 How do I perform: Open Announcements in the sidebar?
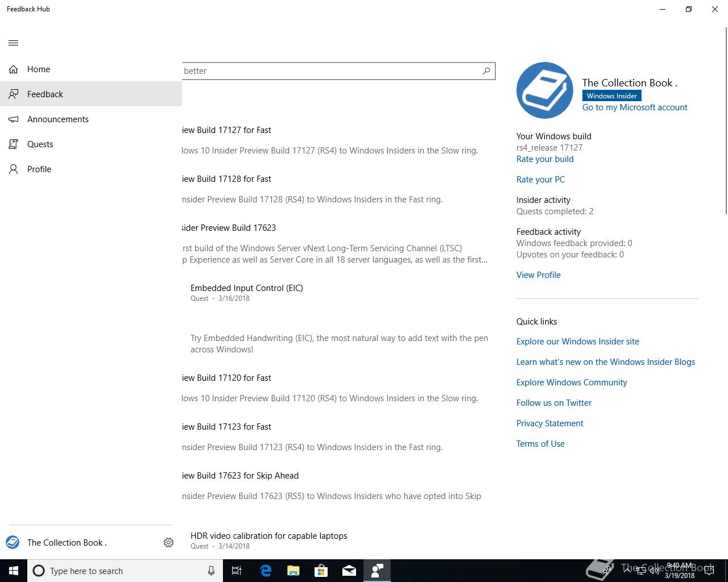[91, 119]
